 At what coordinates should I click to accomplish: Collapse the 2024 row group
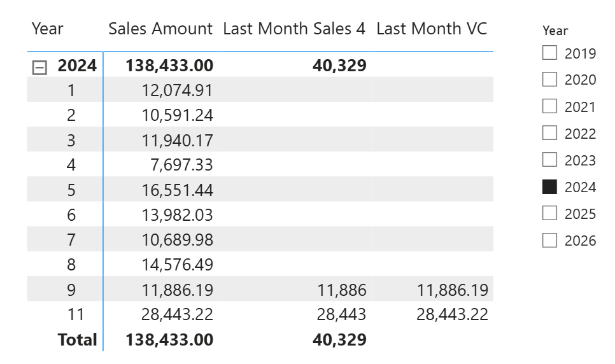pos(40,66)
